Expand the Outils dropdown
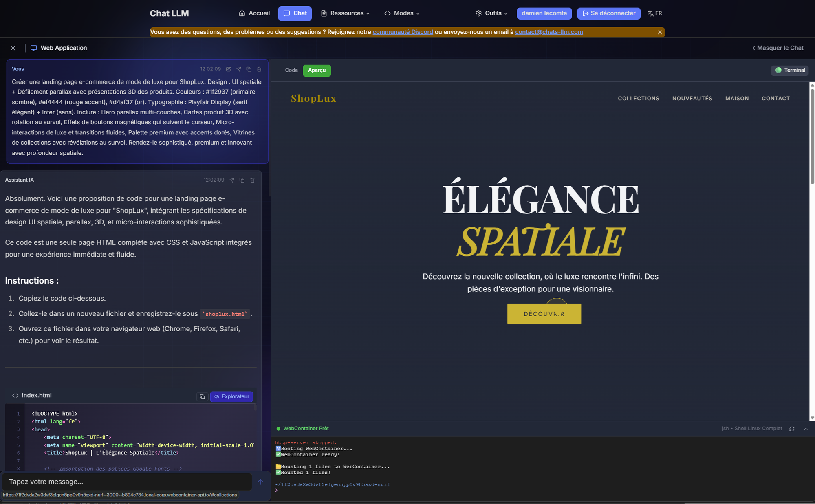This screenshot has height=504, width=815. [x=491, y=13]
